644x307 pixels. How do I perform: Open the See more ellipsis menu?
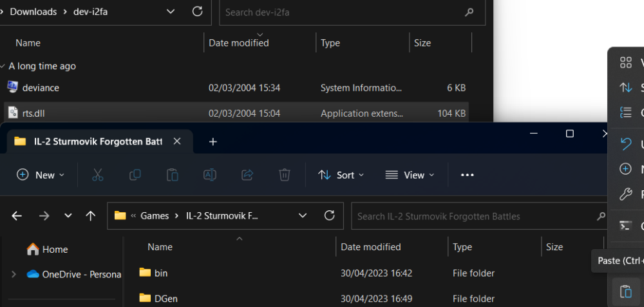tap(468, 175)
